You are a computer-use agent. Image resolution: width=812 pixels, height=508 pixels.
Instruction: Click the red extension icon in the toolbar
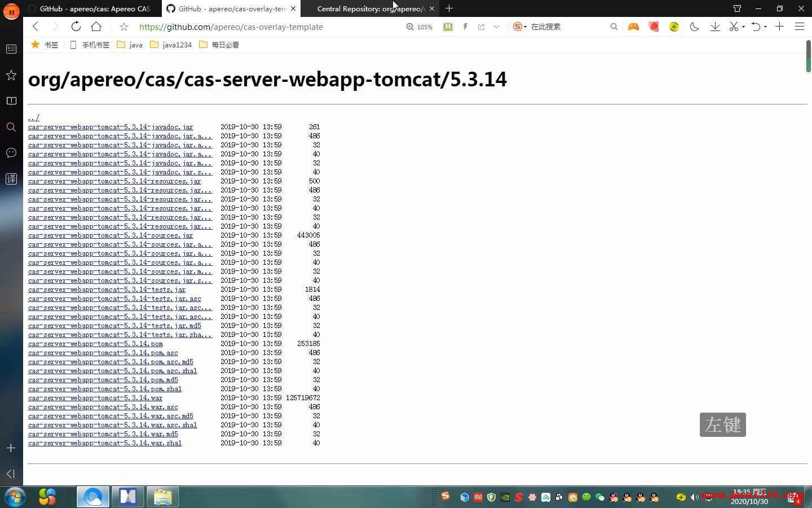coord(654,27)
